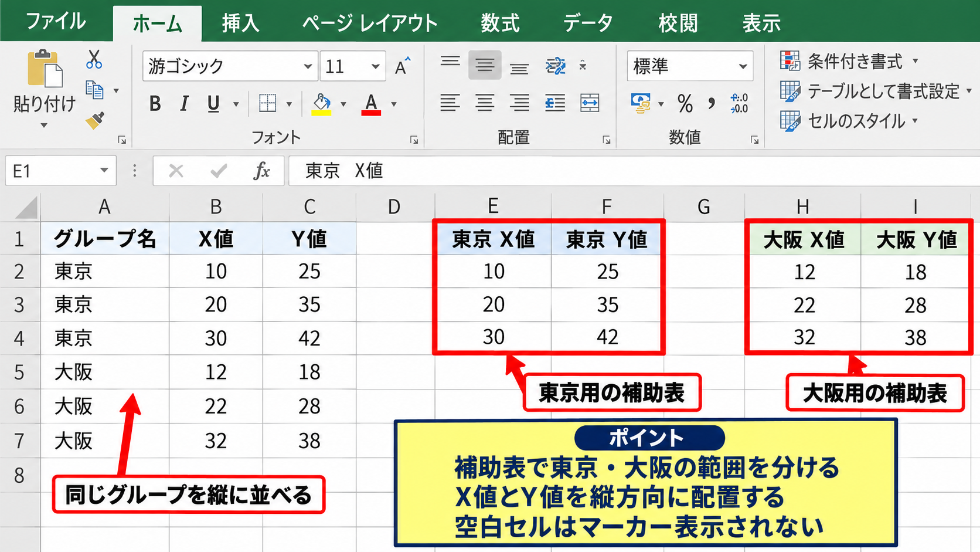Click the text Orientation icon
Viewport: 980px width, 552px height.
click(x=555, y=66)
